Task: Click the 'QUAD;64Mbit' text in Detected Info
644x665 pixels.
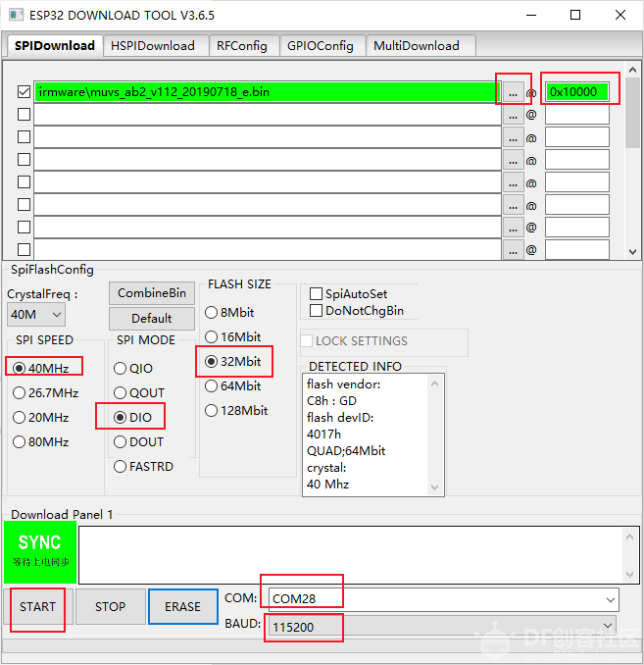Action: pyautogui.click(x=346, y=451)
